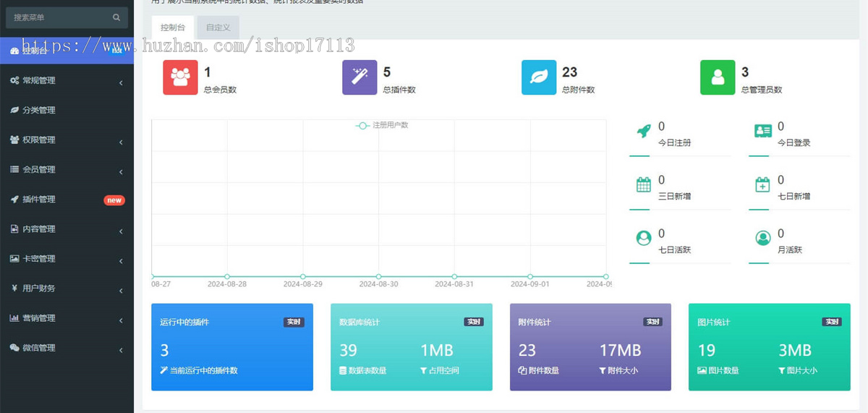Select the 控制台 tab
Screen dimensions: 868x413
click(x=173, y=27)
